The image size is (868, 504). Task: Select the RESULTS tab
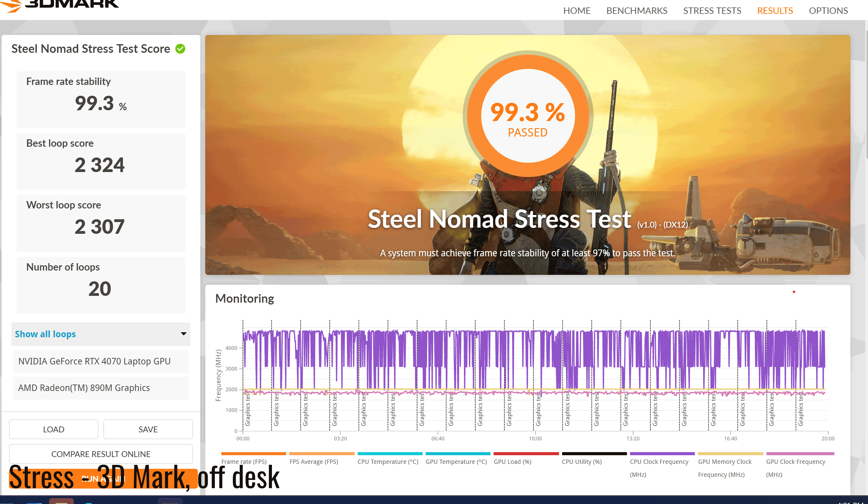(x=775, y=11)
